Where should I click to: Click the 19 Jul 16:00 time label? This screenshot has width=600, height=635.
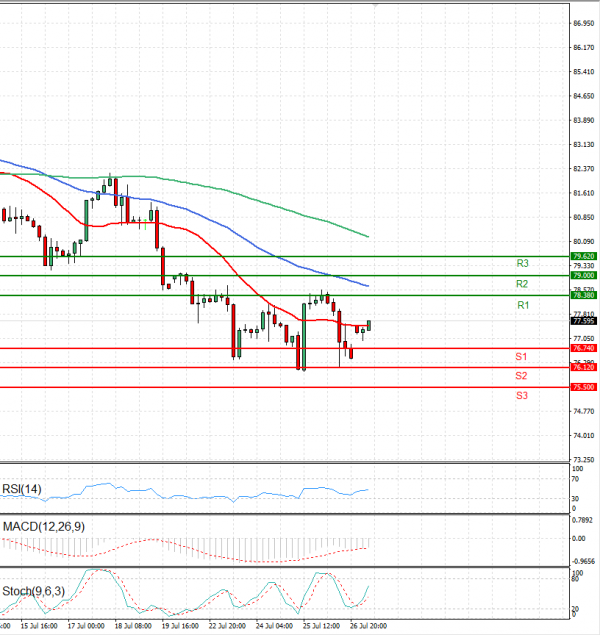click(180, 626)
